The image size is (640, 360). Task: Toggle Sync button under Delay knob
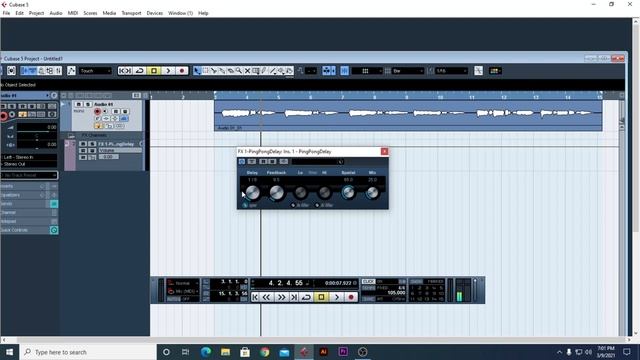click(x=245, y=205)
